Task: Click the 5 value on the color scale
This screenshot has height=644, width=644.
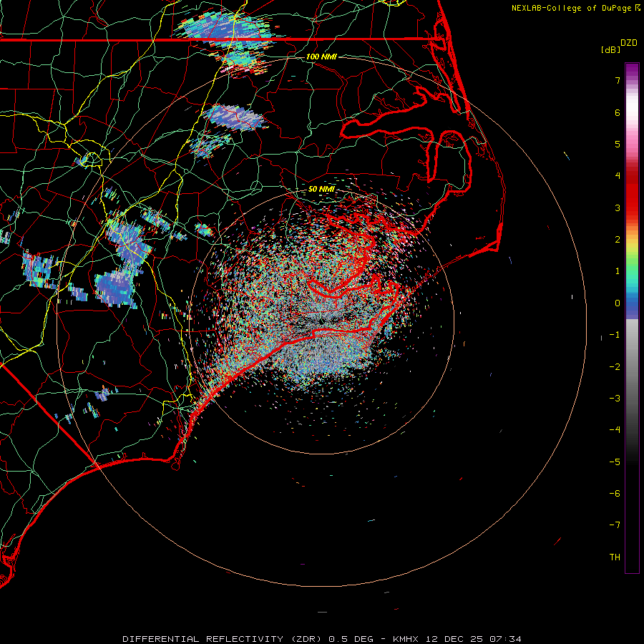Action: pyautogui.click(x=618, y=144)
